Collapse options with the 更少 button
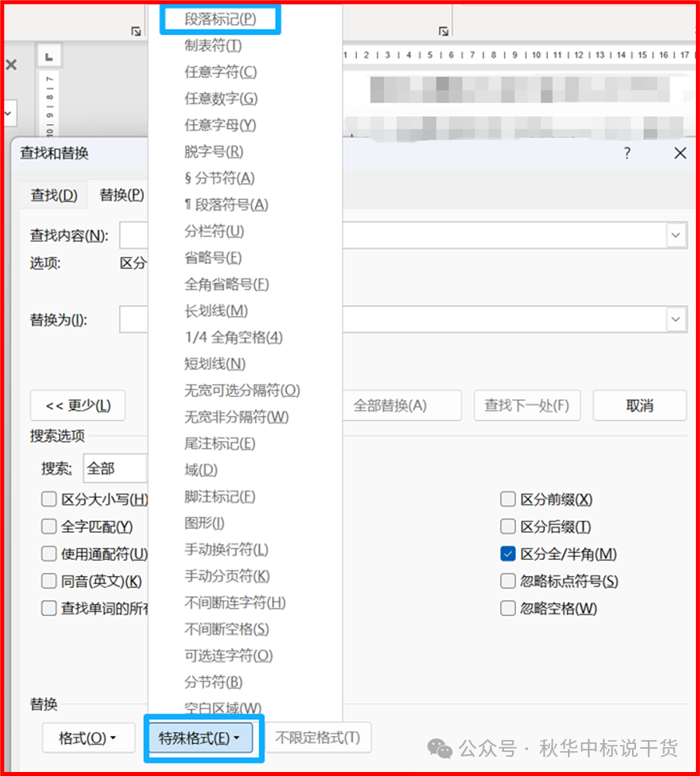 (x=78, y=406)
